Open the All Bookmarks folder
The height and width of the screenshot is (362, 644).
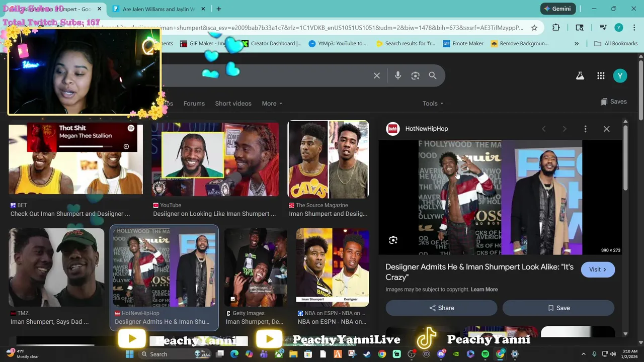[x=616, y=44]
